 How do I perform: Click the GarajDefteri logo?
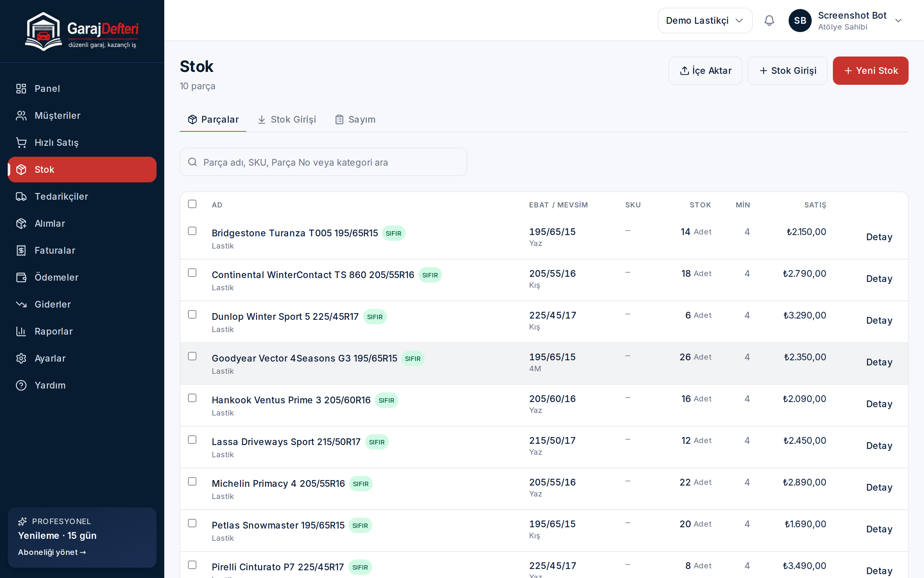(x=82, y=31)
